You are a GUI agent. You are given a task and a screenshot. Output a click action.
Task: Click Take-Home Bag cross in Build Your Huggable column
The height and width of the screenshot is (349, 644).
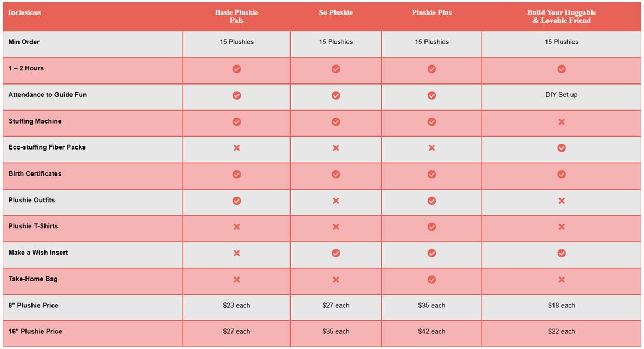[x=562, y=280]
